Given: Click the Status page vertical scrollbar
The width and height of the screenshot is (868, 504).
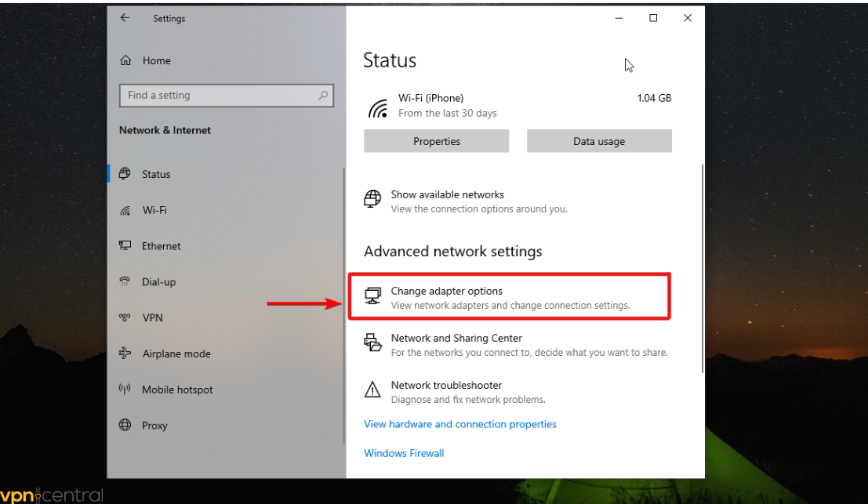Looking at the screenshot, I should pos(703,267).
